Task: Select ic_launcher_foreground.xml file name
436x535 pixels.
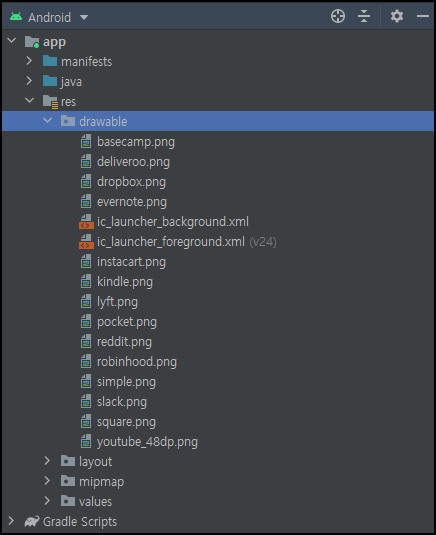Action: (x=171, y=242)
